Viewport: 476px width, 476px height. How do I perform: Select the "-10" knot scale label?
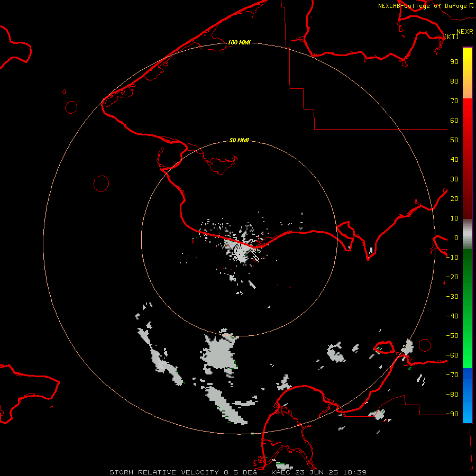point(452,258)
